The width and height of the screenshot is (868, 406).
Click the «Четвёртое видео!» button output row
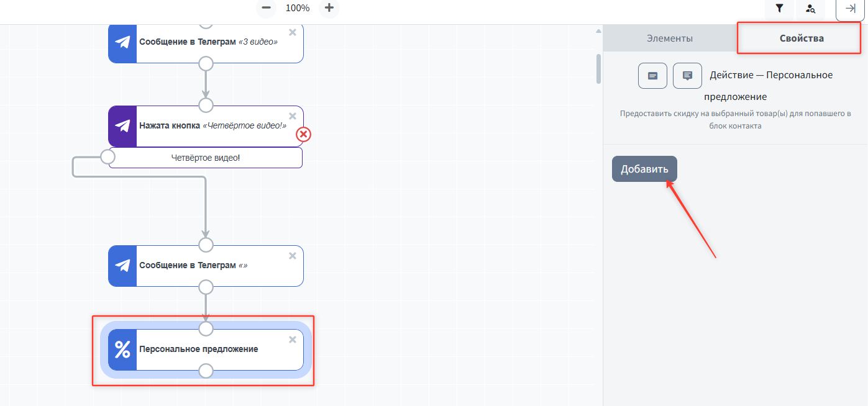click(x=206, y=158)
